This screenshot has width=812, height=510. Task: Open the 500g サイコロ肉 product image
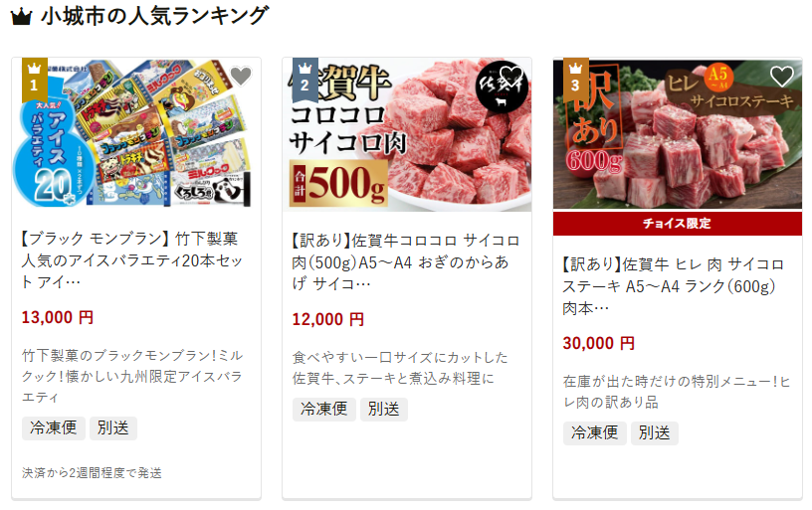click(x=407, y=134)
